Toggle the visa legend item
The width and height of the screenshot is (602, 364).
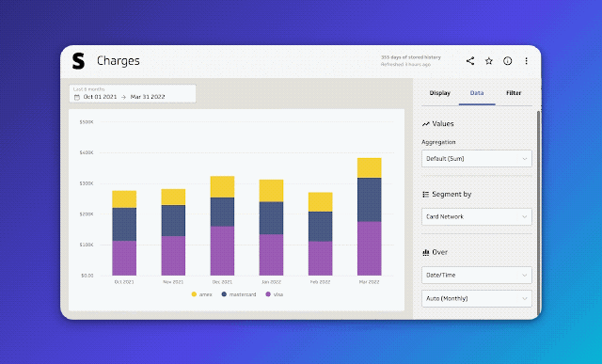pyautogui.click(x=274, y=294)
